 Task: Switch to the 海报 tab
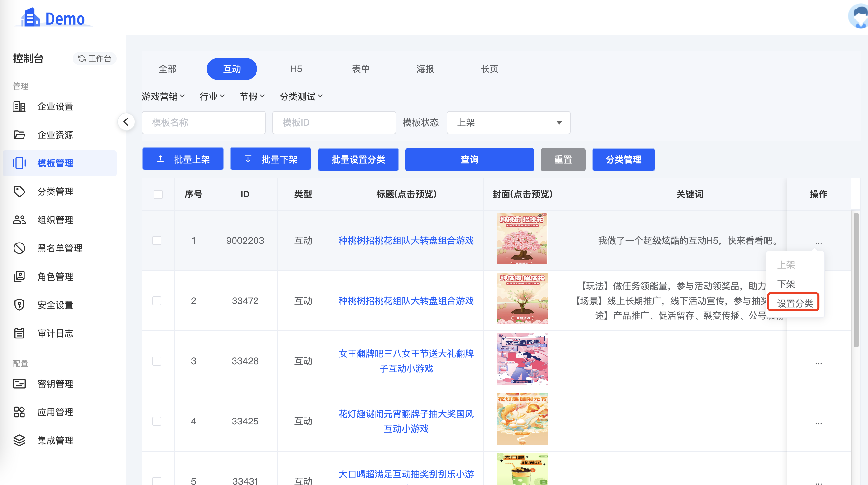pyautogui.click(x=425, y=69)
